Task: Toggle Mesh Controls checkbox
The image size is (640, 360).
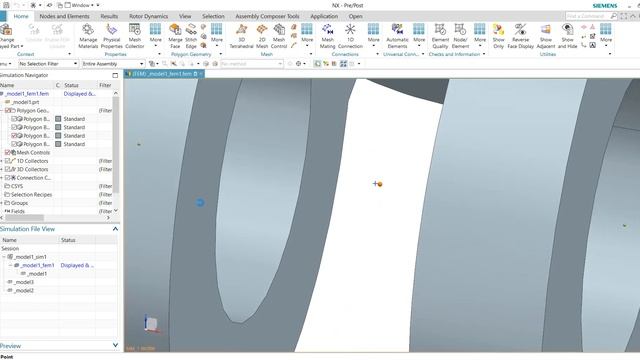Action: click(x=8, y=152)
